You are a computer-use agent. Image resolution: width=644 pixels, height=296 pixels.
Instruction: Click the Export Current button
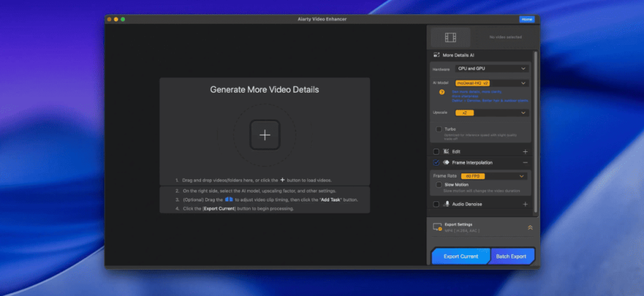point(461,256)
